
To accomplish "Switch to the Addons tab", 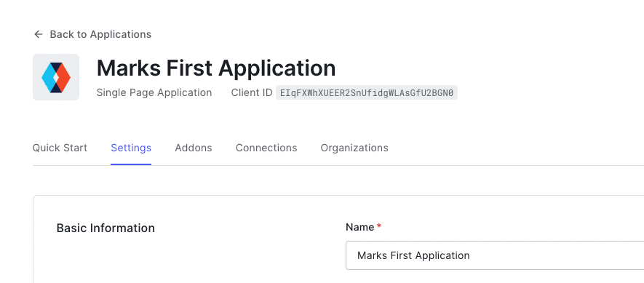I will click(x=194, y=148).
